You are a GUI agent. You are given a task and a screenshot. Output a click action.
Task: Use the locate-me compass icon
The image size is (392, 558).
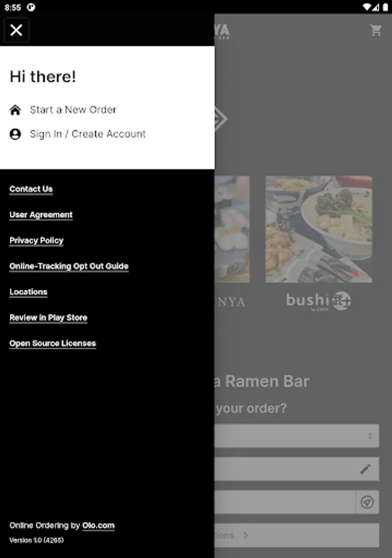pos(367,502)
